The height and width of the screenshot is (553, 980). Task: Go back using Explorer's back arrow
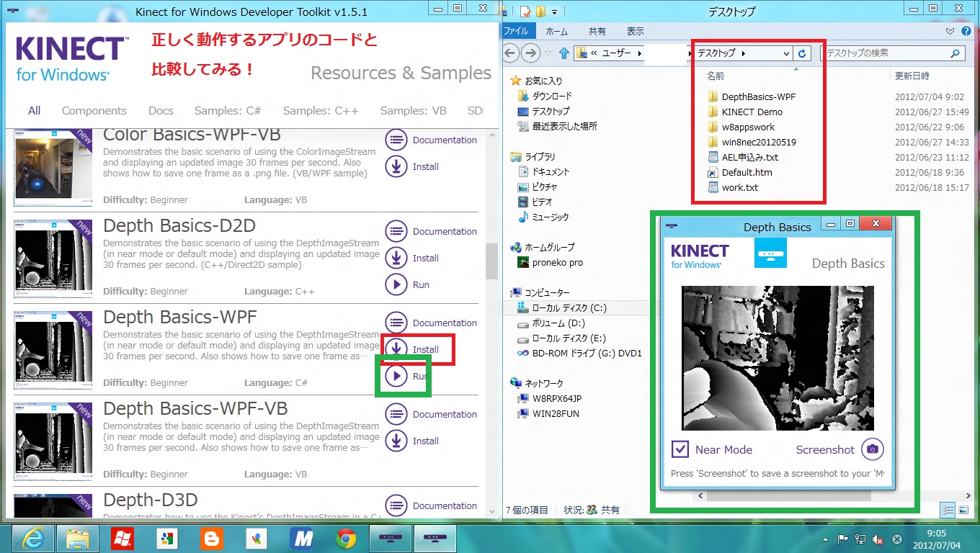click(x=512, y=53)
